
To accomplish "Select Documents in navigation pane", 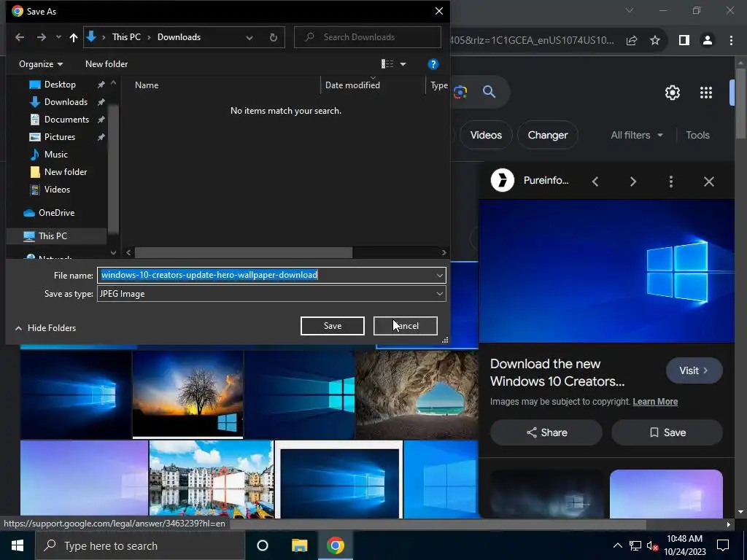I will coord(66,120).
